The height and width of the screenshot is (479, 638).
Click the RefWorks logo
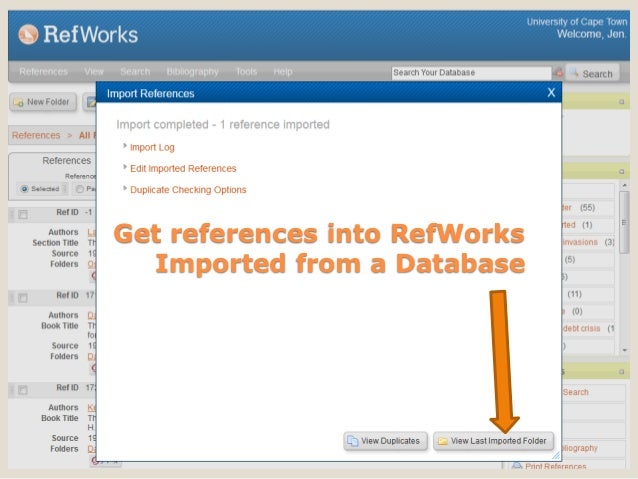tap(78, 34)
